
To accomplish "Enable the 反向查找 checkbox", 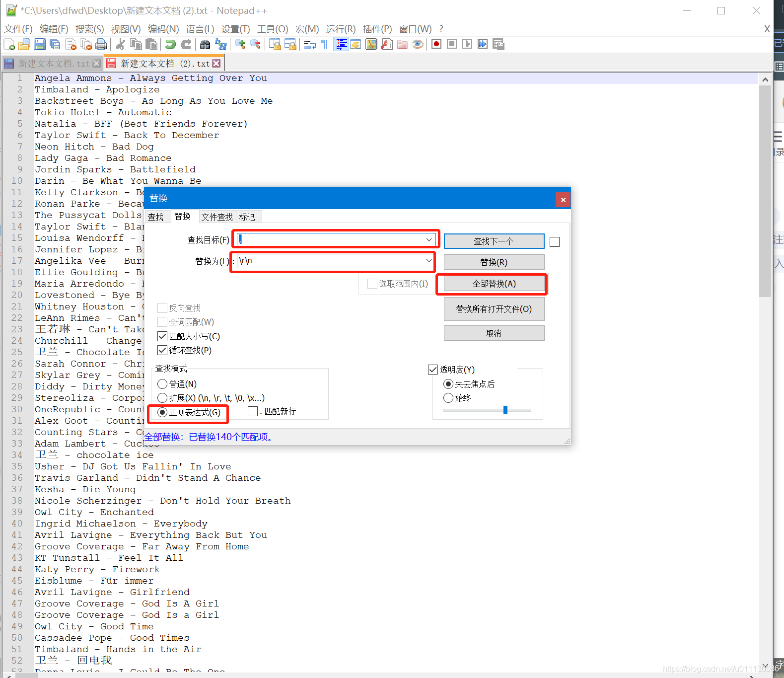I will pos(162,308).
